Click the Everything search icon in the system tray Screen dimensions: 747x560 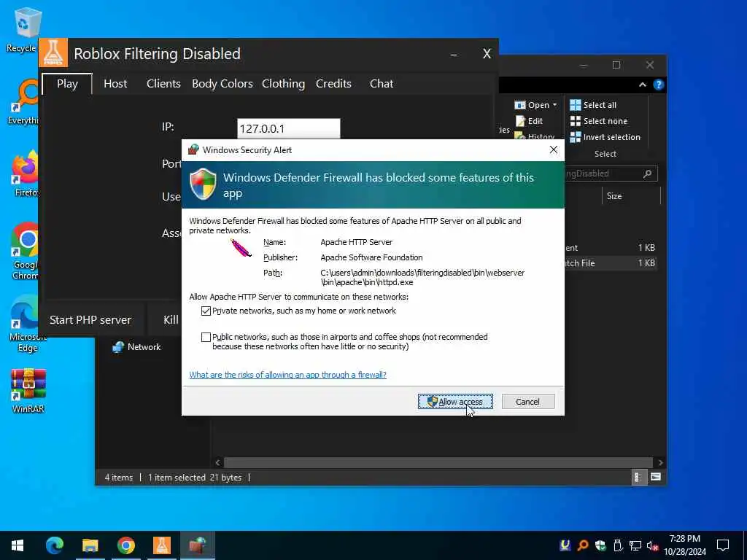click(583, 545)
